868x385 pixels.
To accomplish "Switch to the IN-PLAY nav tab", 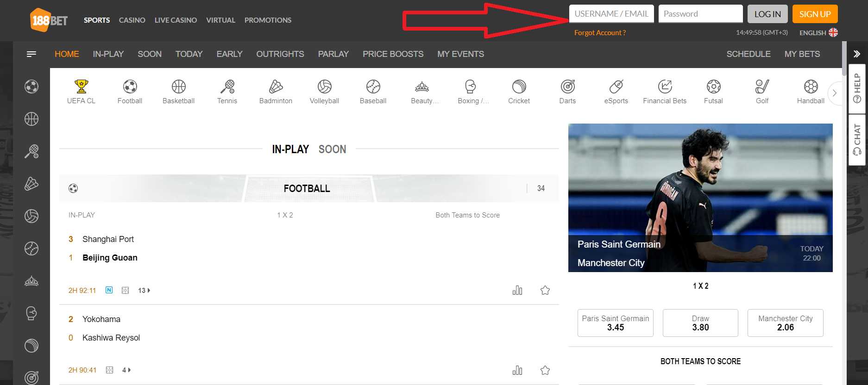I will click(x=108, y=54).
